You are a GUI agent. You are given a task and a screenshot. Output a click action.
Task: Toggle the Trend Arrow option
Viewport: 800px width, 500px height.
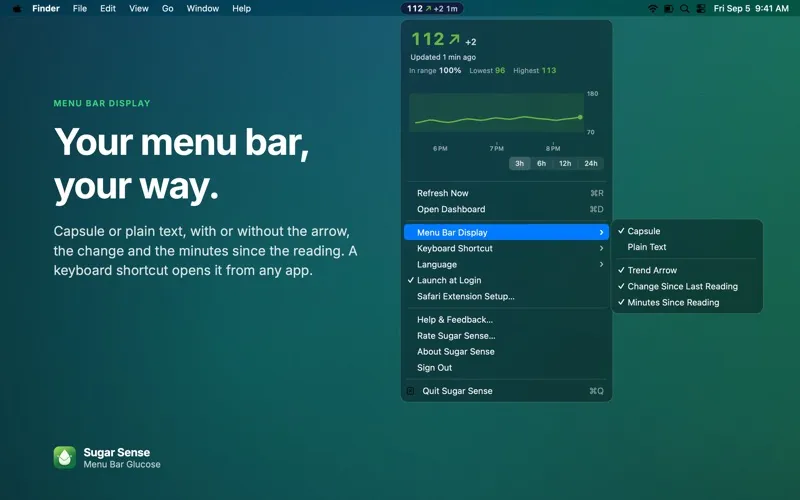(x=687, y=270)
